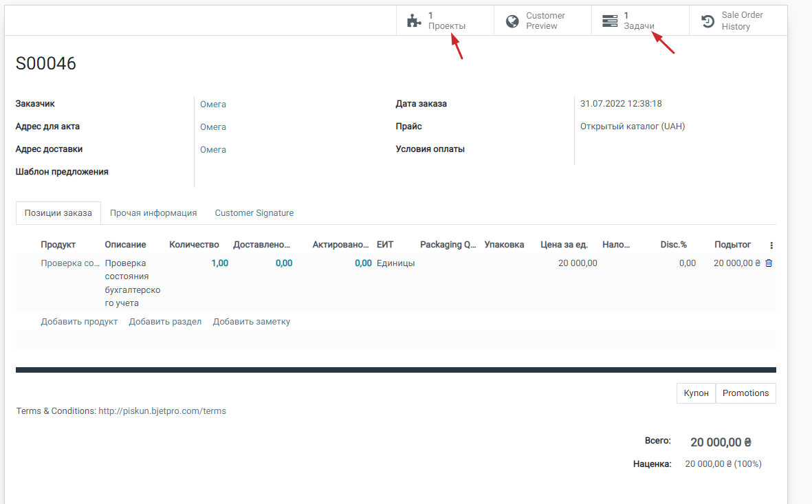The image size is (812, 504).
Task: Delete order line with trash icon
Action: point(769,263)
